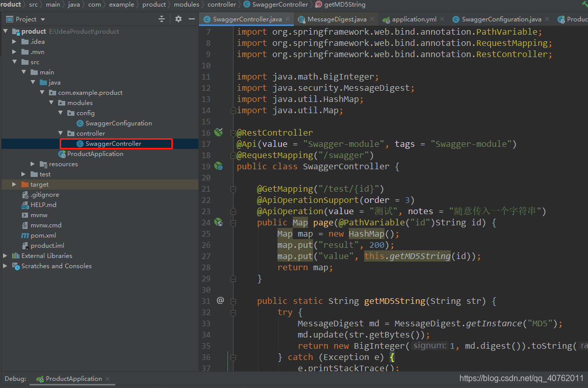Viewport: 588px width, 388px height.
Task: Close the ProductApplication debug tab
Action: [x=108, y=379]
